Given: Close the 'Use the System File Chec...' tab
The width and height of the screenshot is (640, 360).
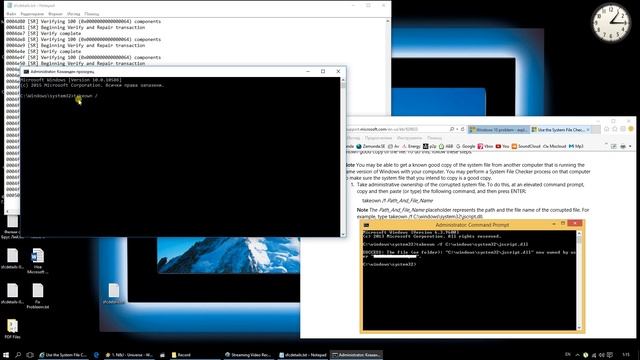Looking at the screenshot, I should pos(588,130).
